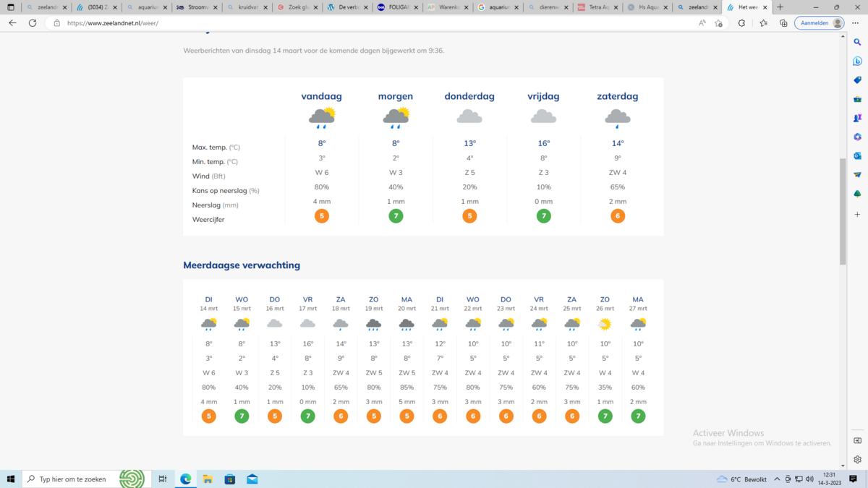Screen dimensions: 868x488
Task: Click the Meerdaagse verwachting heading
Action: pyautogui.click(x=242, y=265)
